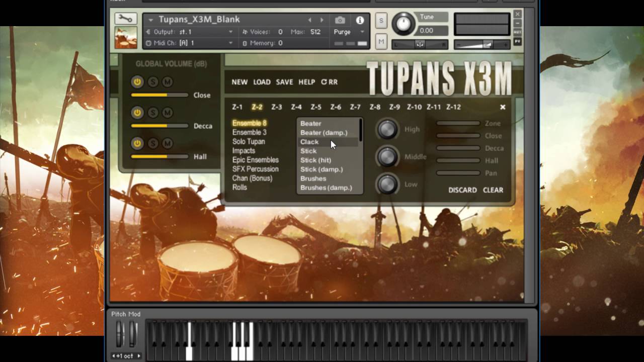Open the Purge dropdown menu
Viewport: 644px width, 362px height.
361,32
